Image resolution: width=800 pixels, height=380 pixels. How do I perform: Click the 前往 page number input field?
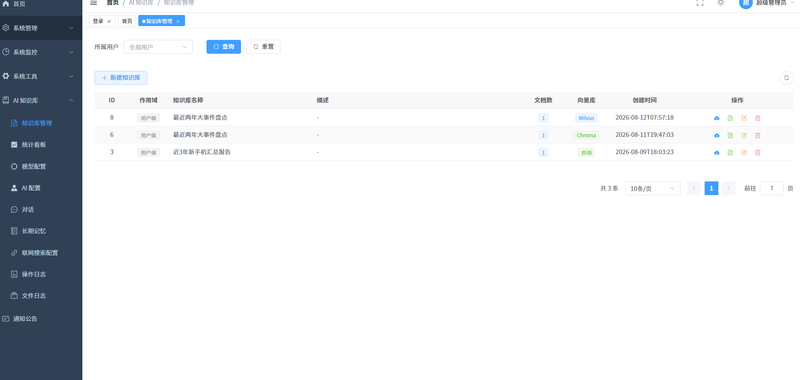771,188
